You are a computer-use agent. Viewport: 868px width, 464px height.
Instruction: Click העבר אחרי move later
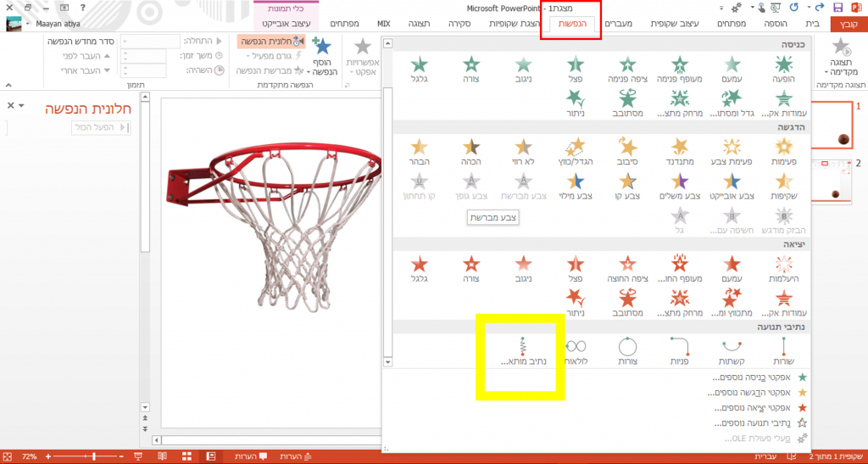point(84,70)
